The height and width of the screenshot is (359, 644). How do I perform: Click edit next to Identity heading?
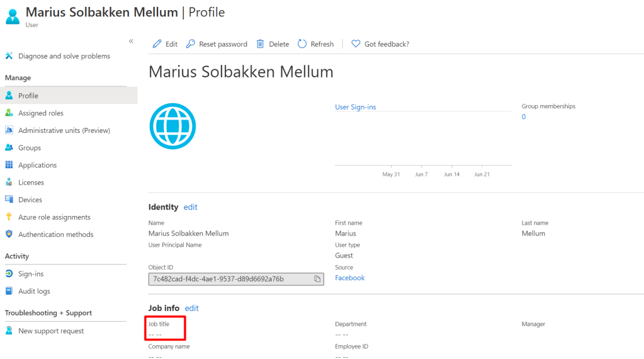[190, 207]
